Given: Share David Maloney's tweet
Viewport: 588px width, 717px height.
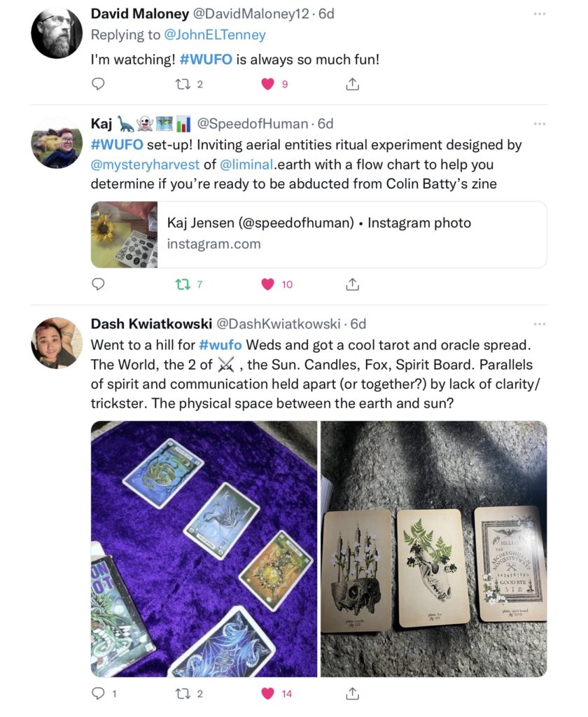Looking at the screenshot, I should (x=352, y=84).
